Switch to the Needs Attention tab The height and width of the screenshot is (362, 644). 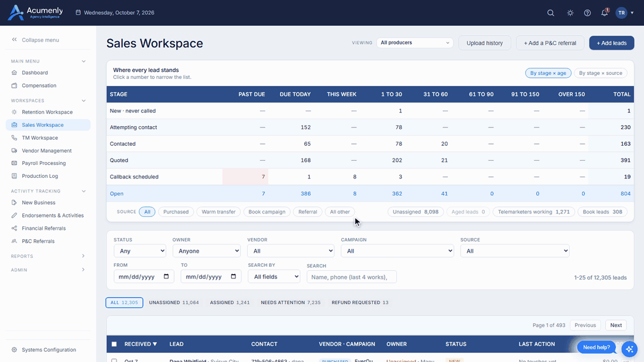coord(290,302)
